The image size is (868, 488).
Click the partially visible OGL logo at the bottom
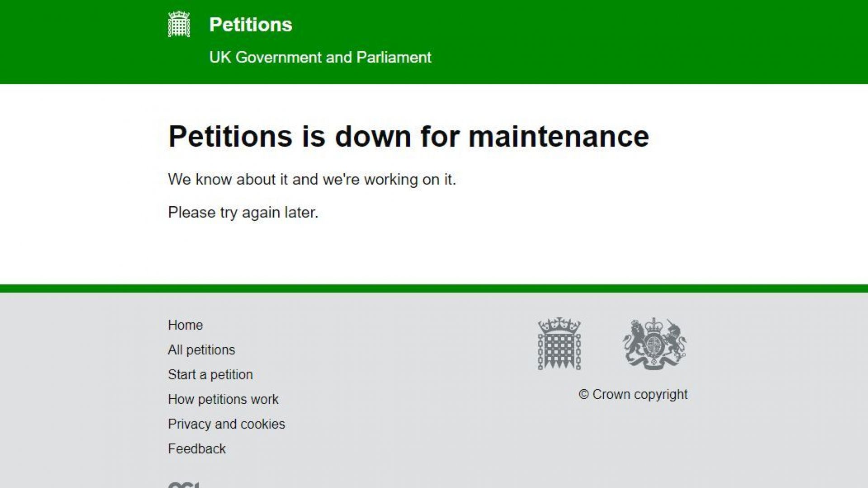click(184, 484)
